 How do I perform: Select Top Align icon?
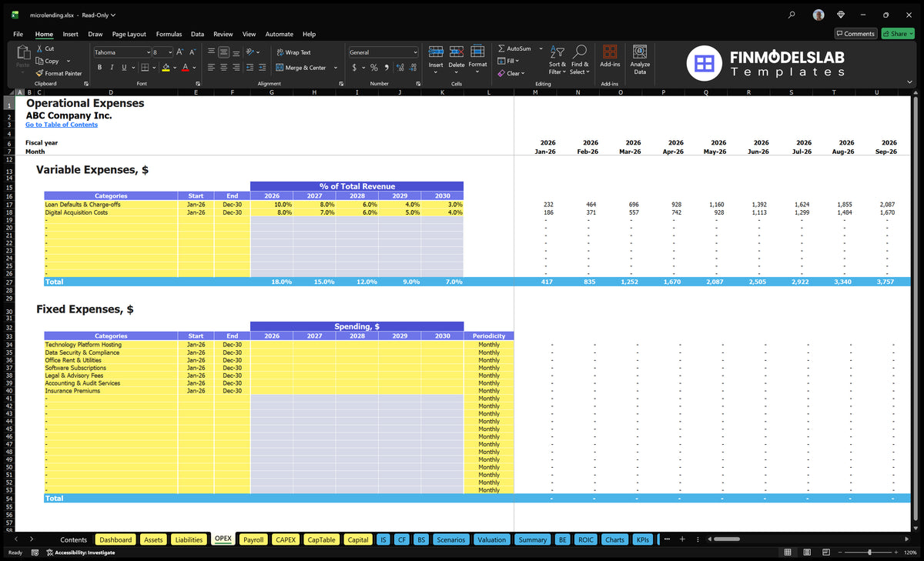(211, 52)
